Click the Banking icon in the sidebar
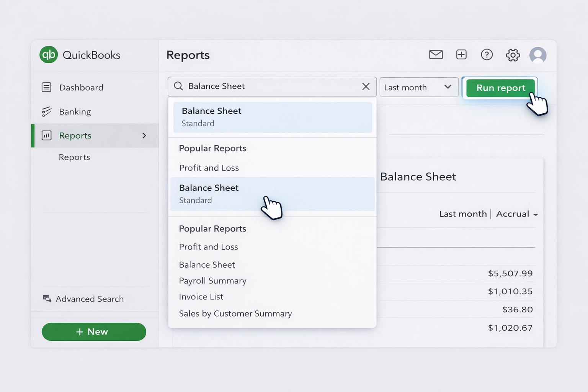This screenshot has height=392, width=588. coord(46,111)
